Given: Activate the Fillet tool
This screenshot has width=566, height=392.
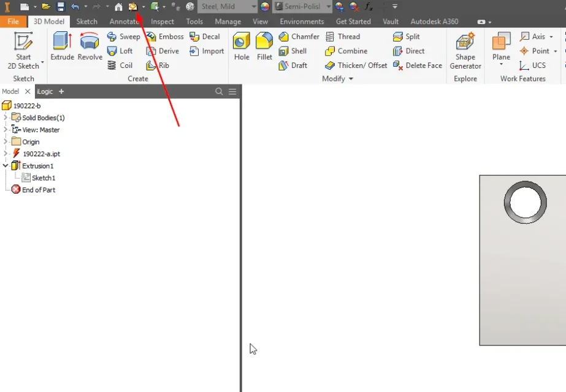Looking at the screenshot, I should [264, 46].
